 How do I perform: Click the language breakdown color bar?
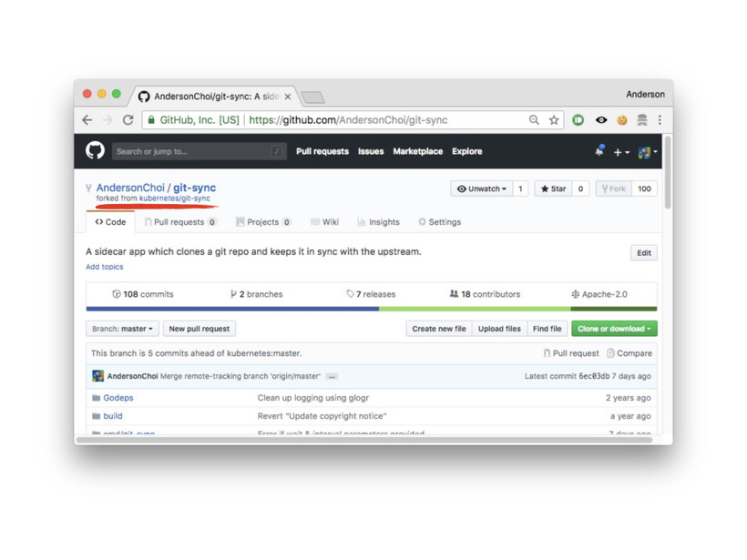pos(372,309)
